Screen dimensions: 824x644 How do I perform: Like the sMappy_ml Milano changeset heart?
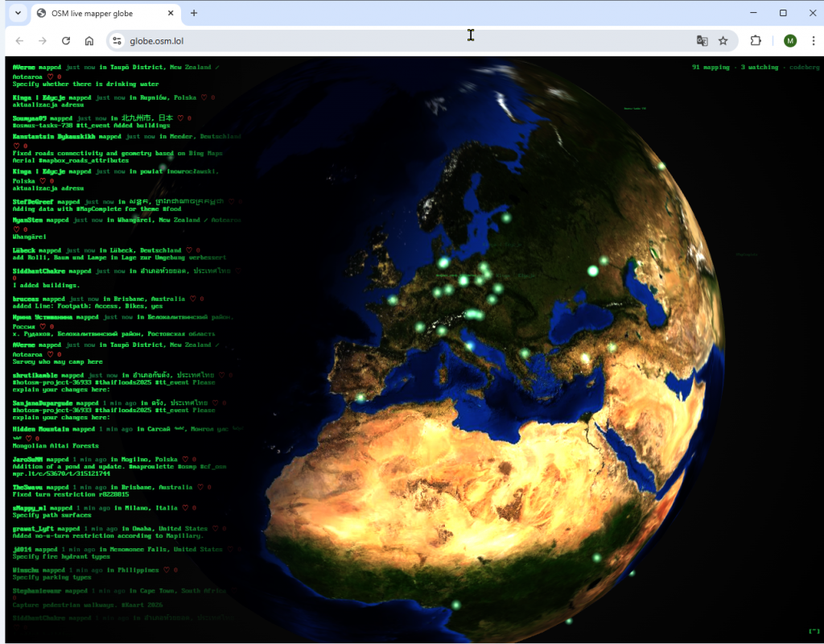tap(184, 508)
